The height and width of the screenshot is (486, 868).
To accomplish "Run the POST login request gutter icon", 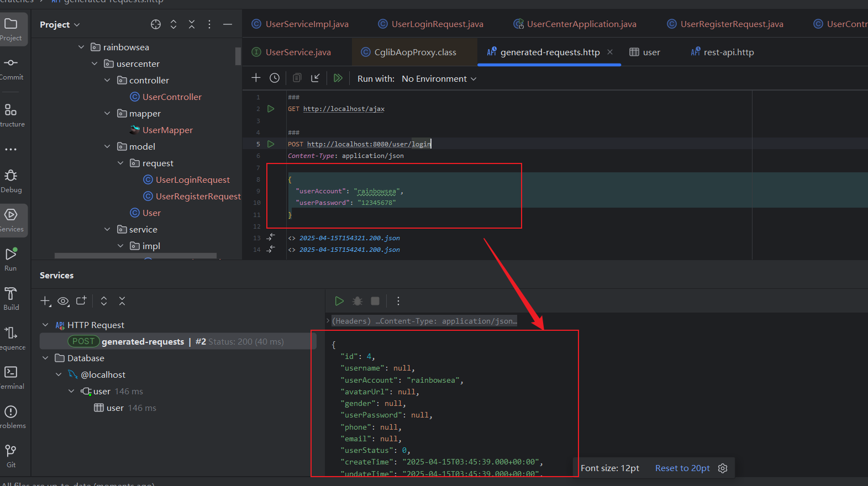I will (271, 144).
